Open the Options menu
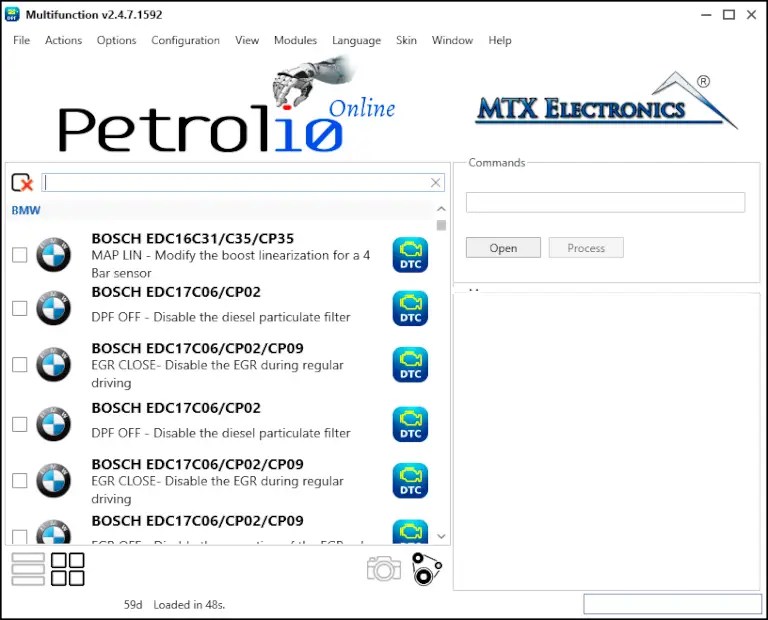The height and width of the screenshot is (620, 768). click(117, 40)
